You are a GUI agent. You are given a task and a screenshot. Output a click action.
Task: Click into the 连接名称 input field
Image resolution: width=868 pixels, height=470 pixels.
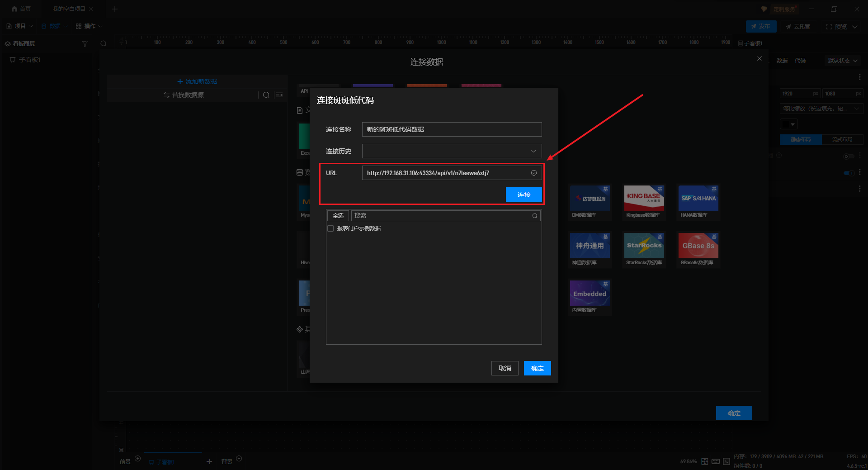(x=451, y=129)
